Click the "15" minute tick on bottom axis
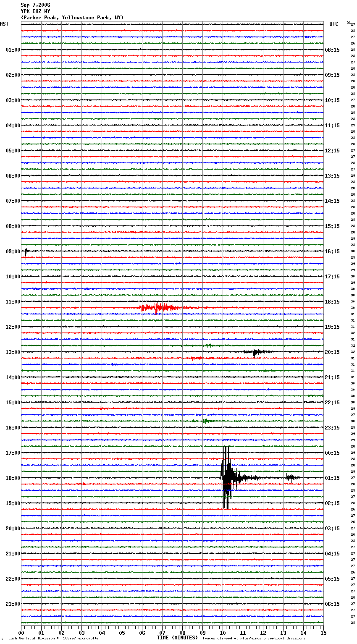357x644 pixels. (323, 633)
